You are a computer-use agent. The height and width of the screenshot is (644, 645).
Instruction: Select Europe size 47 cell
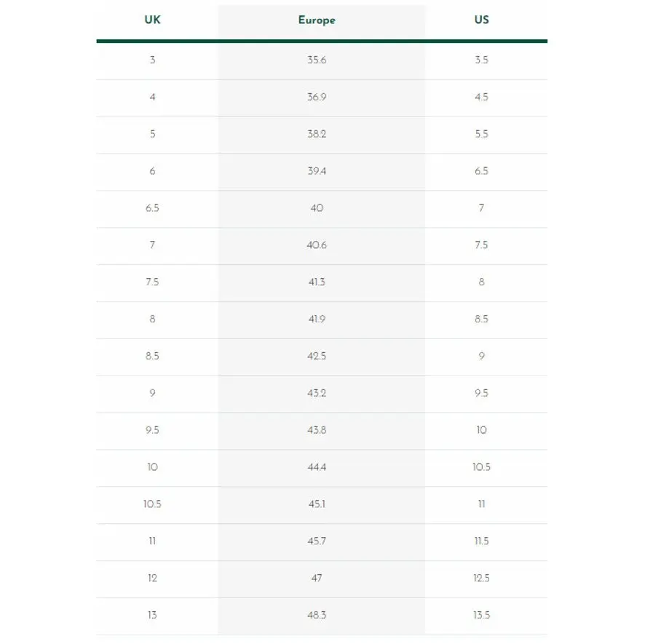(x=317, y=579)
